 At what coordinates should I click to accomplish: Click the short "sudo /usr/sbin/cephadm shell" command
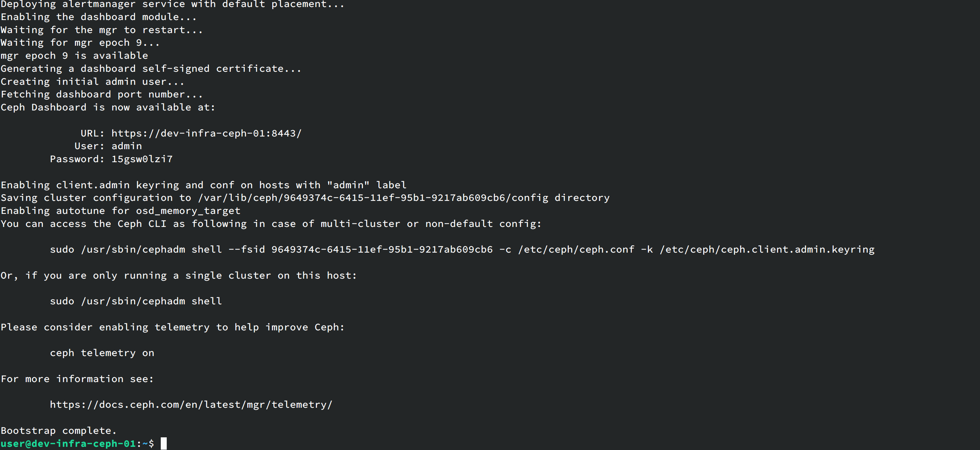tap(136, 301)
